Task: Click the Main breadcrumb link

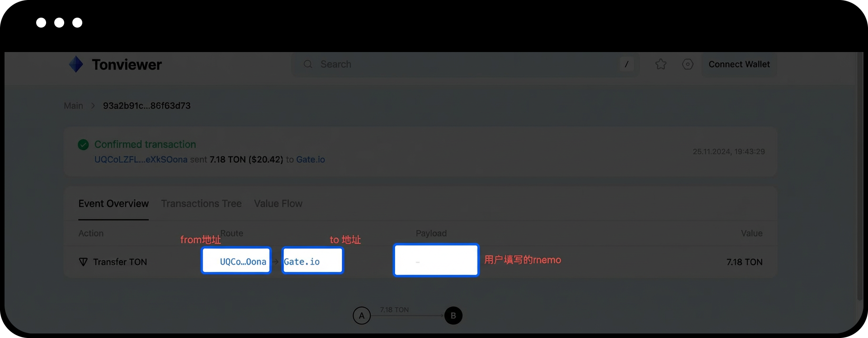Action: click(x=73, y=105)
